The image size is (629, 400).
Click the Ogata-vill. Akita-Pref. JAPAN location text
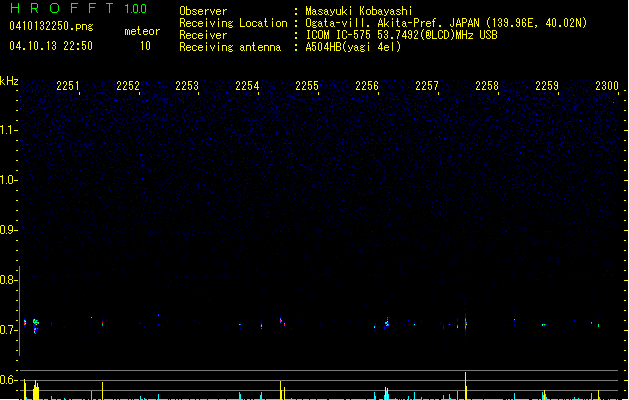pyautogui.click(x=446, y=23)
